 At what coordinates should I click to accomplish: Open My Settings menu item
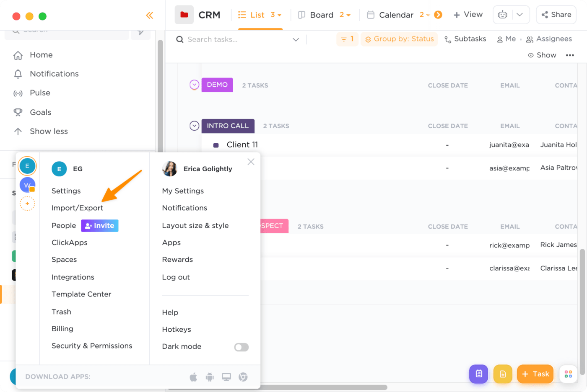(x=183, y=191)
